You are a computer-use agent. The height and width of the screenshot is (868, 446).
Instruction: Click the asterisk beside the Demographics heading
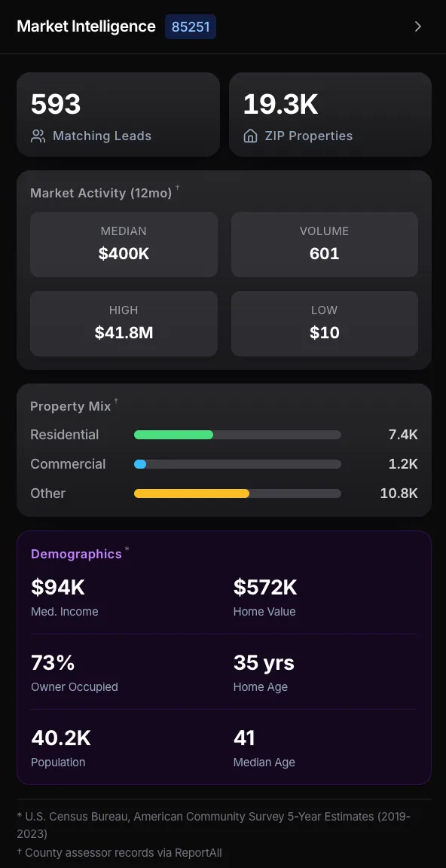(127, 549)
